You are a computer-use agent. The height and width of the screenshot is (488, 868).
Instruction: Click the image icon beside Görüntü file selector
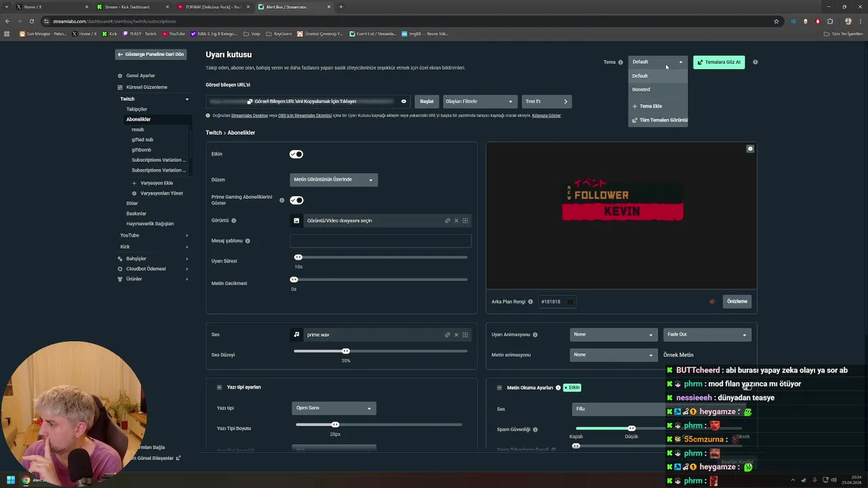296,220
